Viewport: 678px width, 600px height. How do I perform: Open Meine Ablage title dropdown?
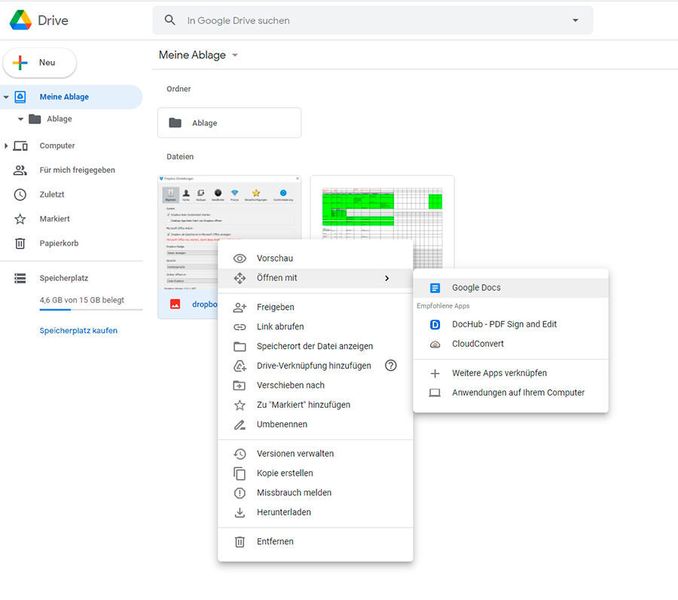point(235,55)
